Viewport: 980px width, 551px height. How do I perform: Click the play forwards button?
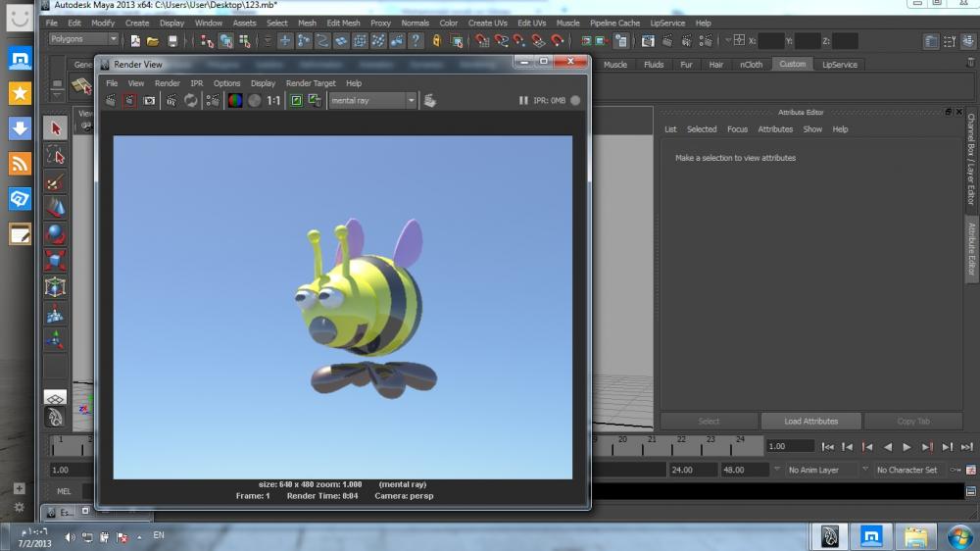(x=907, y=447)
